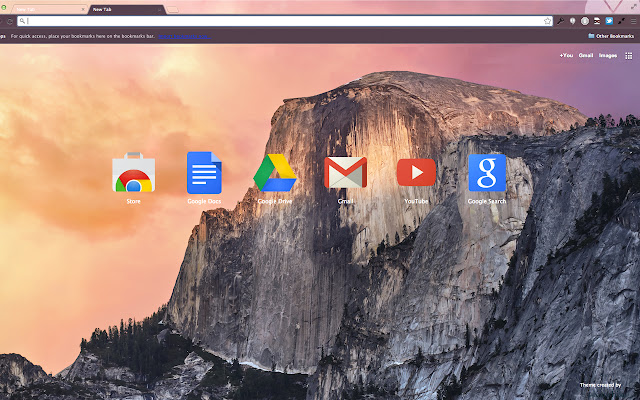Open the Chrome hamburger menu
Image resolution: width=640 pixels, height=400 pixels.
click(634, 21)
